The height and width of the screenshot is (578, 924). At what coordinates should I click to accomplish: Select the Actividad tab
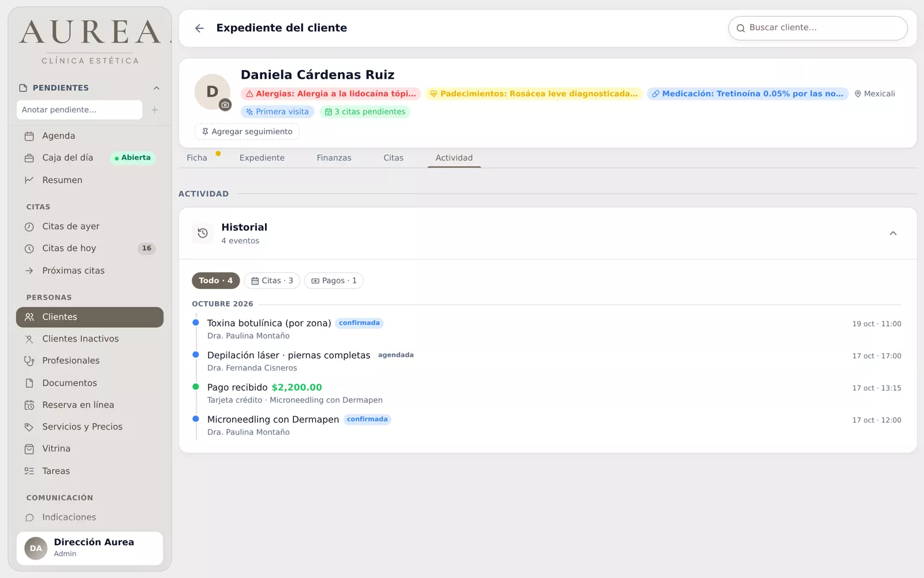[x=454, y=158]
